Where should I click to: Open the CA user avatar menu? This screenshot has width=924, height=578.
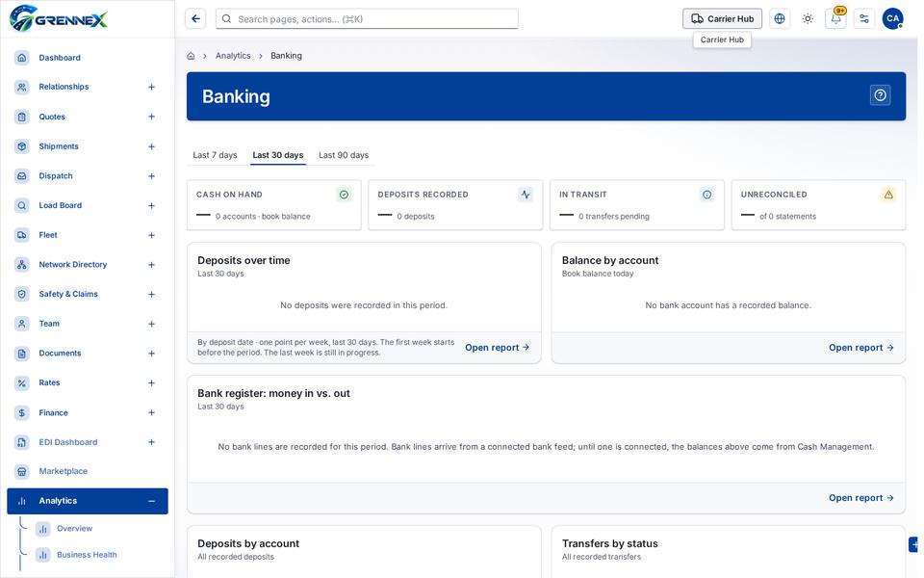coord(892,19)
